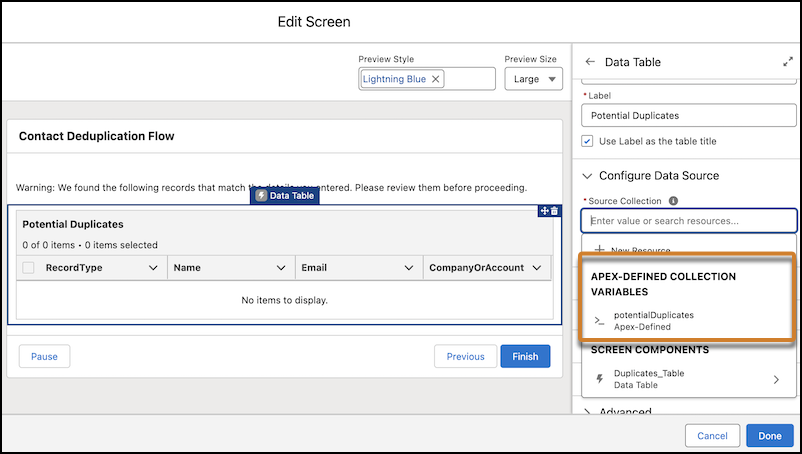The height and width of the screenshot is (454, 802).
Task: Collapse the Configure Data Source section
Action: tap(587, 176)
